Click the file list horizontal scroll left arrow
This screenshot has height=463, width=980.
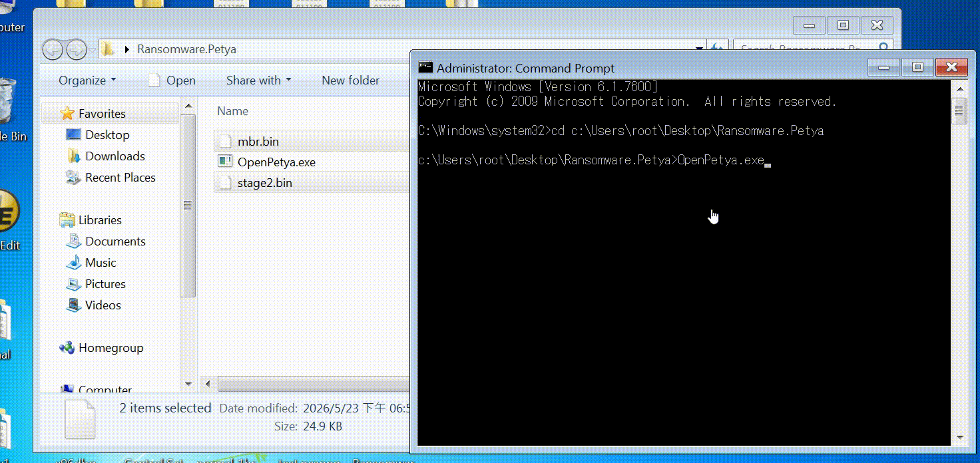pos(208,384)
